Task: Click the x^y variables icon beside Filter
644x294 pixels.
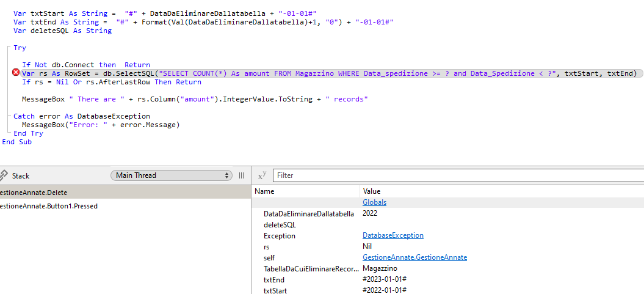Action: pyautogui.click(x=262, y=175)
